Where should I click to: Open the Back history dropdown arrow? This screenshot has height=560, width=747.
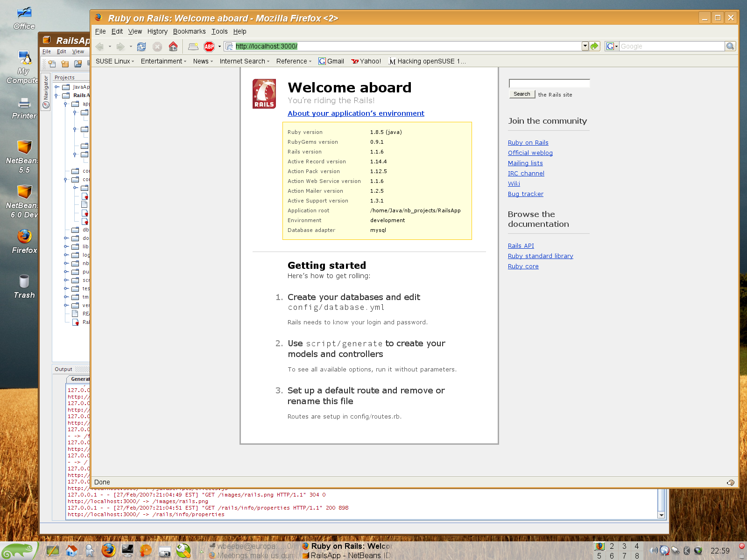pos(110,46)
